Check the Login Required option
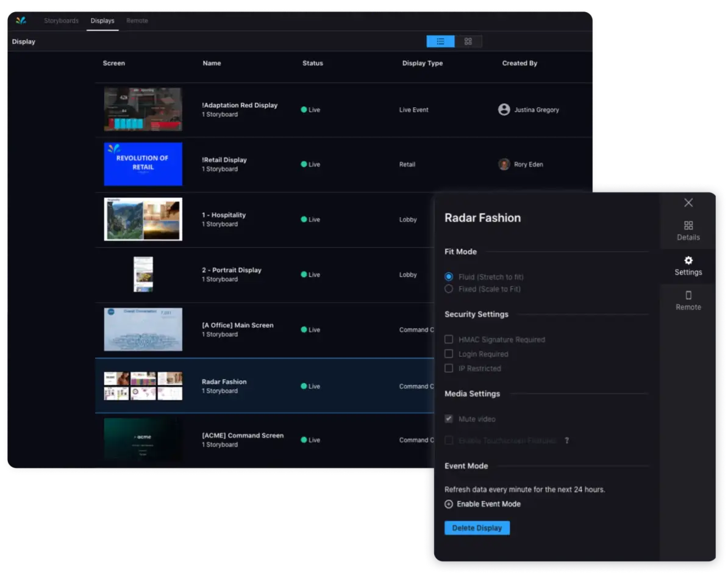728x579 pixels. [449, 354]
